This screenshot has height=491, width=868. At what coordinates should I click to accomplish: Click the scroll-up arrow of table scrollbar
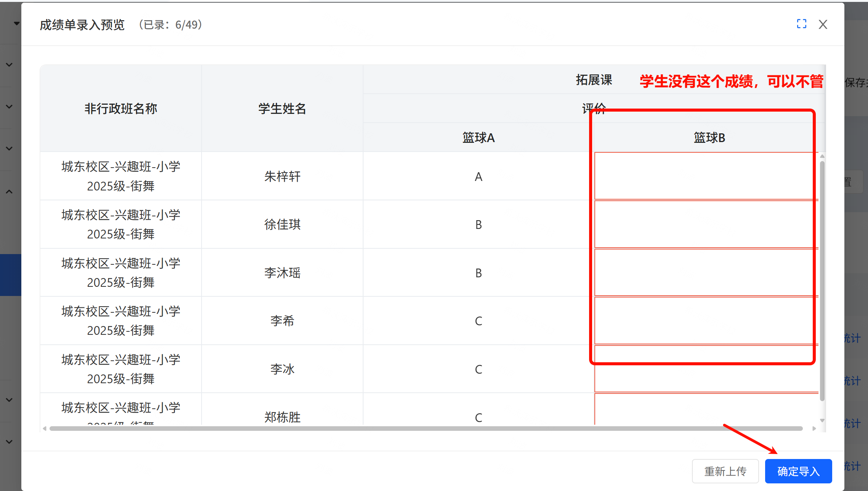[822, 157]
